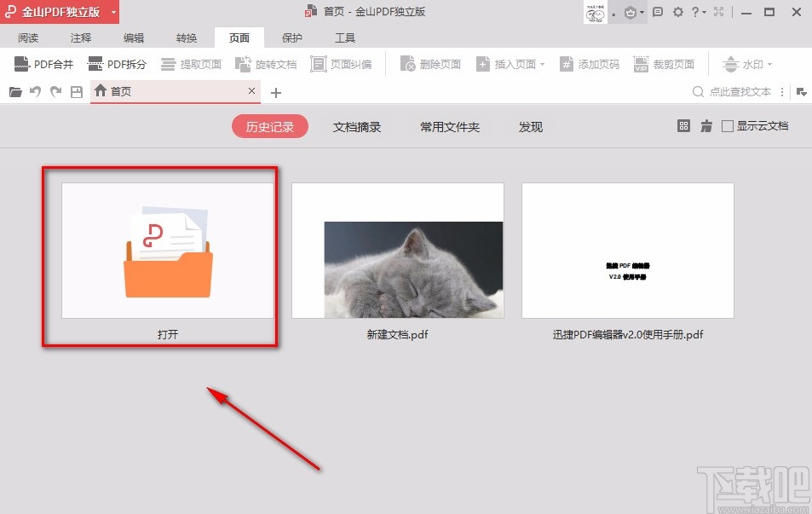Open a new tab with the plus button

274,91
